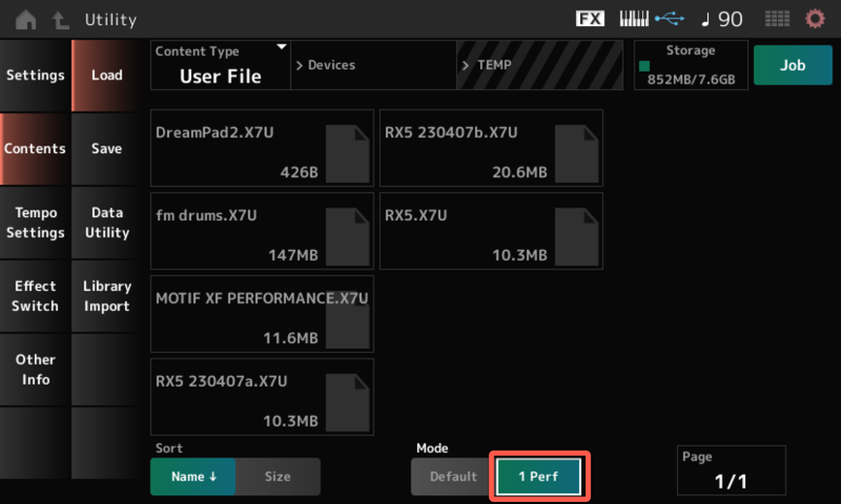Click the USB connection icon
Image resolution: width=841 pixels, height=504 pixels.
tap(669, 18)
